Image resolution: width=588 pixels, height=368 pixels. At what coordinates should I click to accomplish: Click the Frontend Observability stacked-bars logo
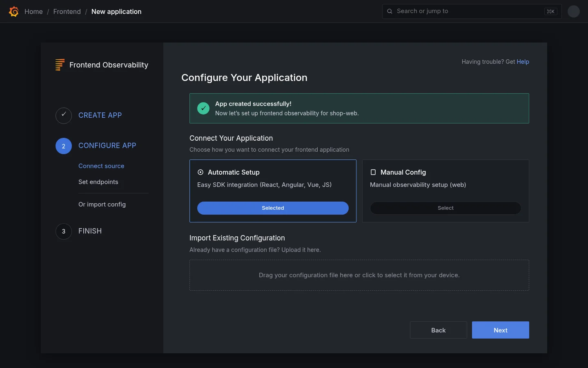click(x=60, y=65)
